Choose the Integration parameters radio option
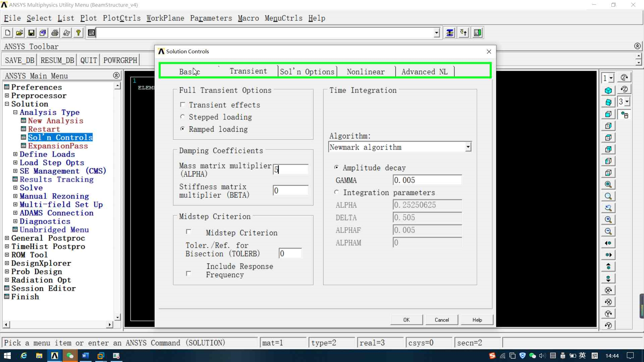Screen dimensions: 644x362 click(336, 192)
